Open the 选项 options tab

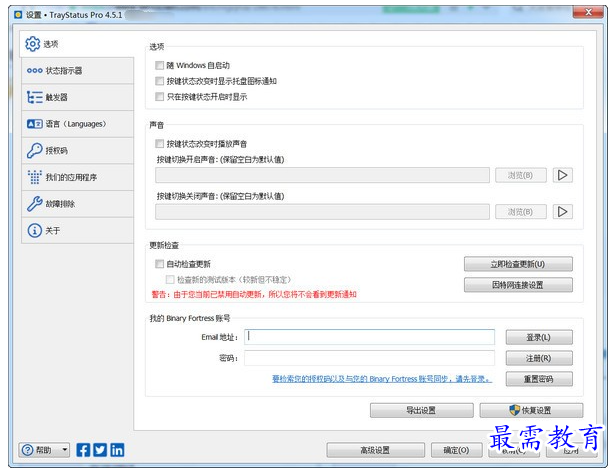click(x=77, y=44)
